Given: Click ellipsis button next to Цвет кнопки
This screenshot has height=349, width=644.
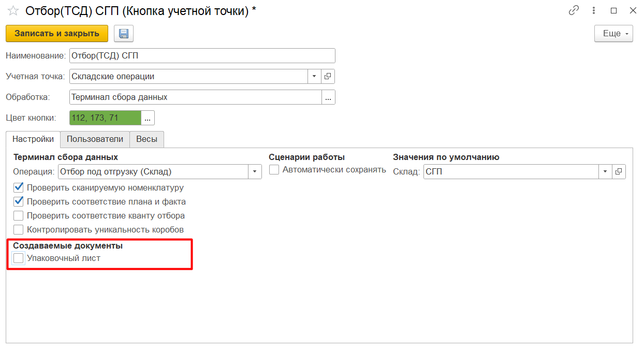Looking at the screenshot, I should pos(148,118).
